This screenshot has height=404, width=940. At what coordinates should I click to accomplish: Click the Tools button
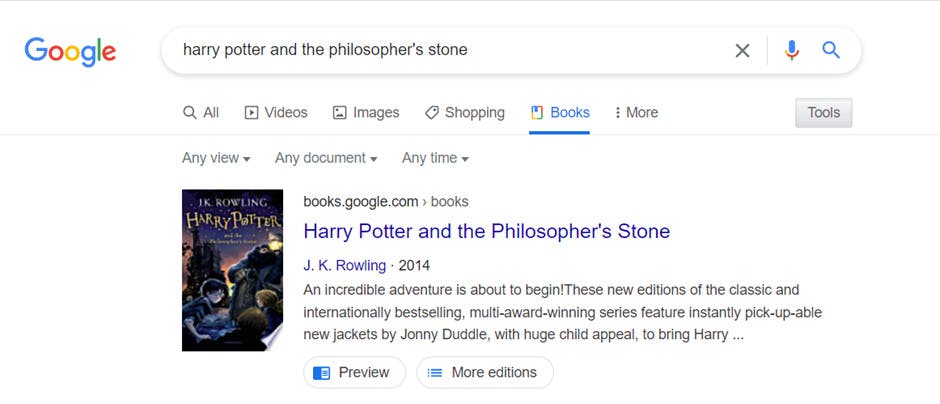823,113
